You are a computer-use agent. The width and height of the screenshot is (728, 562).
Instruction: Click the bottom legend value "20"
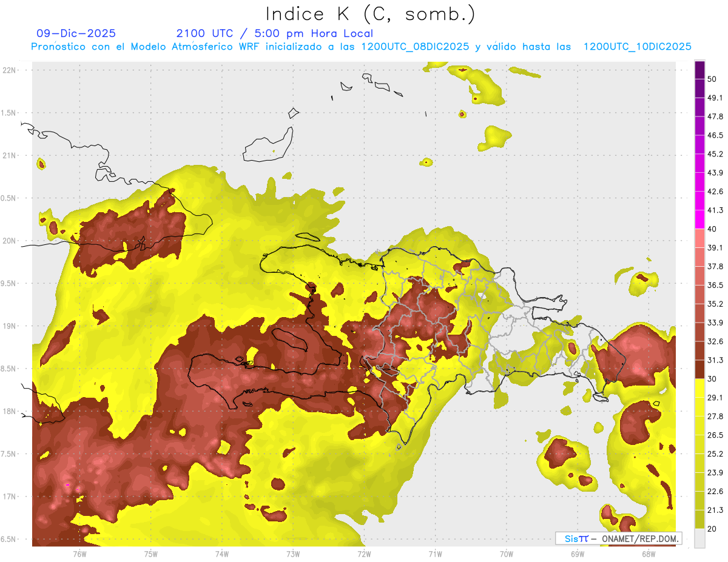712,529
